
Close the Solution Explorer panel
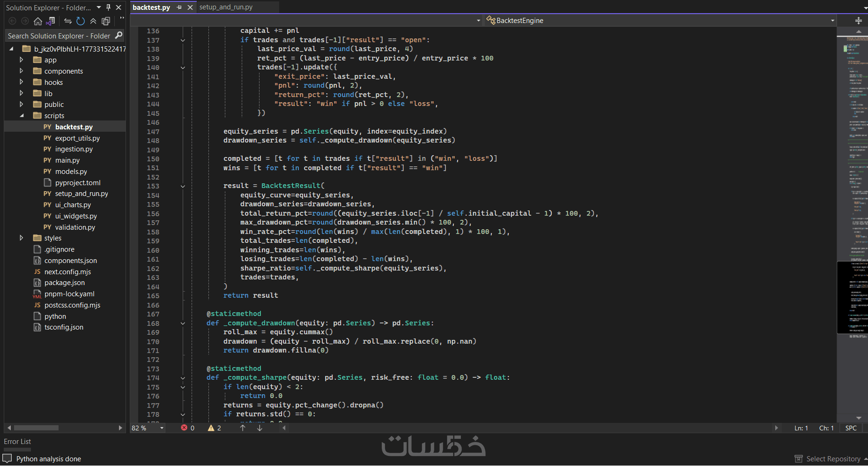click(x=119, y=8)
